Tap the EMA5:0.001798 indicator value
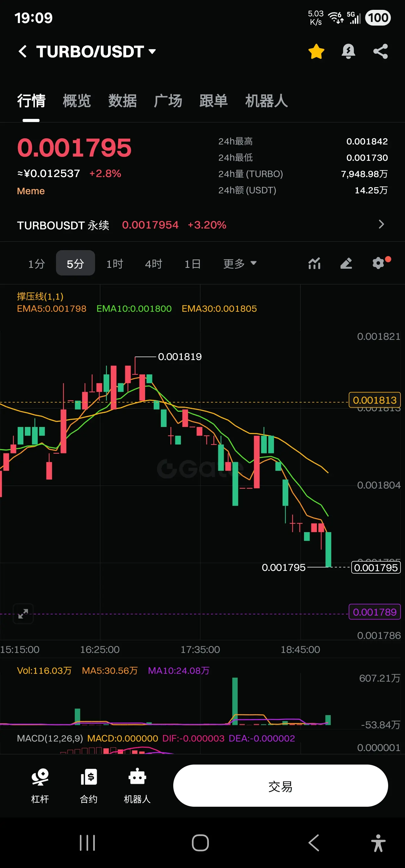This screenshot has width=405, height=868. click(51, 309)
